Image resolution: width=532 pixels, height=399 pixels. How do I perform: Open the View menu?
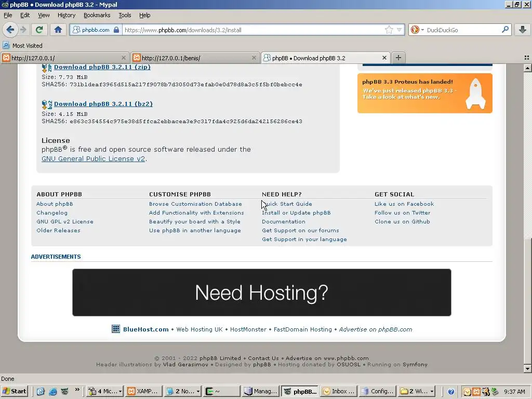[44, 15]
